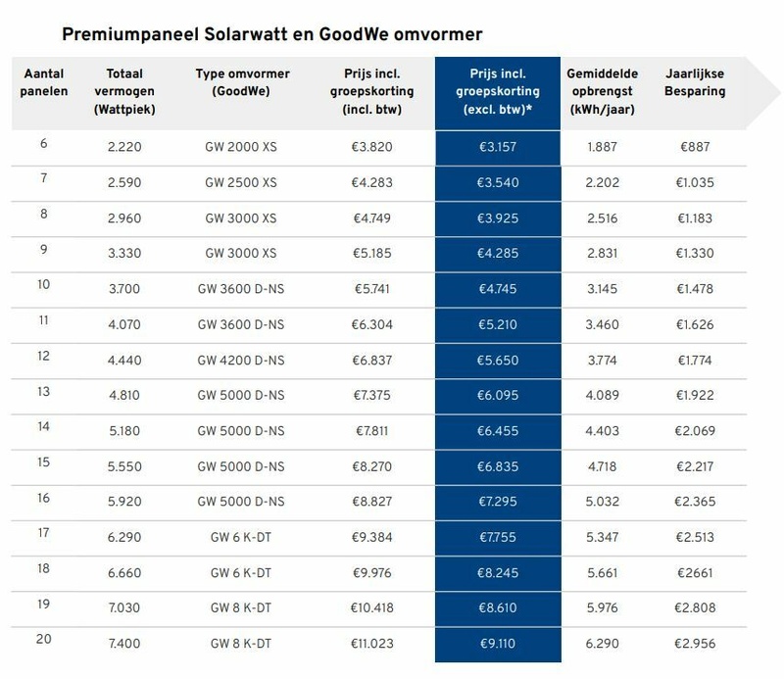Select the total power cell 4.810

coord(126,396)
